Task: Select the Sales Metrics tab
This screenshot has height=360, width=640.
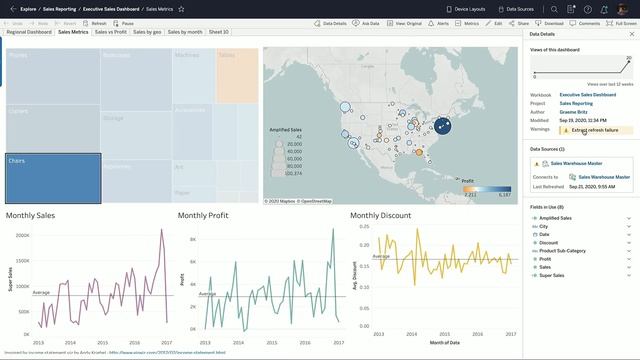Action: (x=73, y=32)
